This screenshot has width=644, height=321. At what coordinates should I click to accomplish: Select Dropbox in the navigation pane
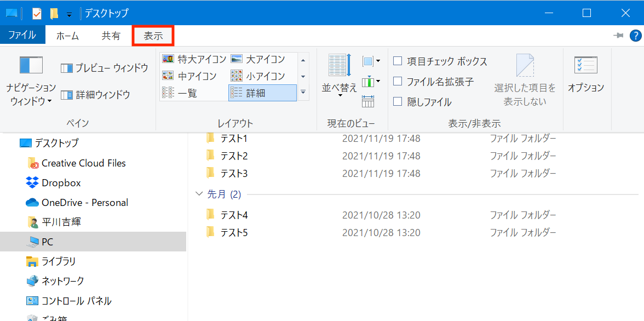pyautogui.click(x=61, y=183)
